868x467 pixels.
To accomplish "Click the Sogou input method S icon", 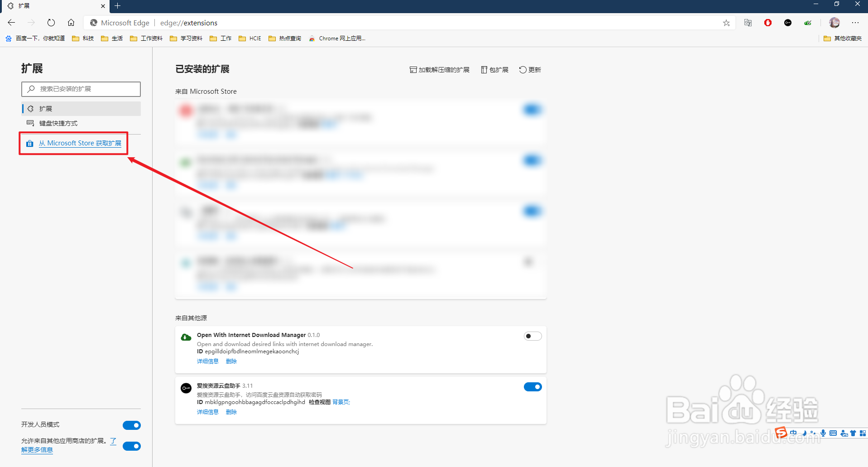I will tap(781, 433).
